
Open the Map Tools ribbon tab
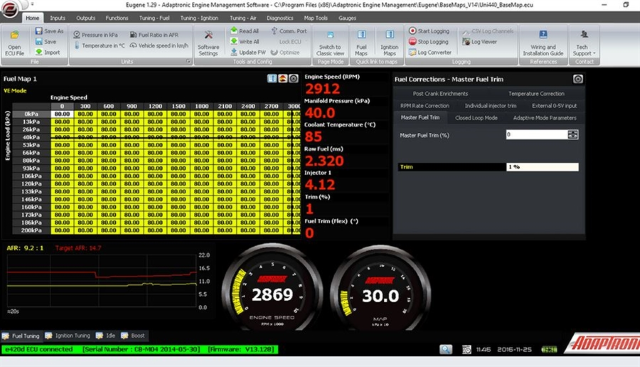[x=316, y=18]
